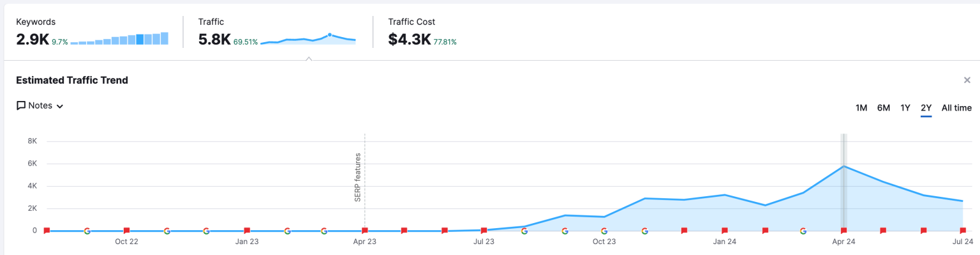Select the 1Y time range
The image size is (980, 255).
coord(905,108)
